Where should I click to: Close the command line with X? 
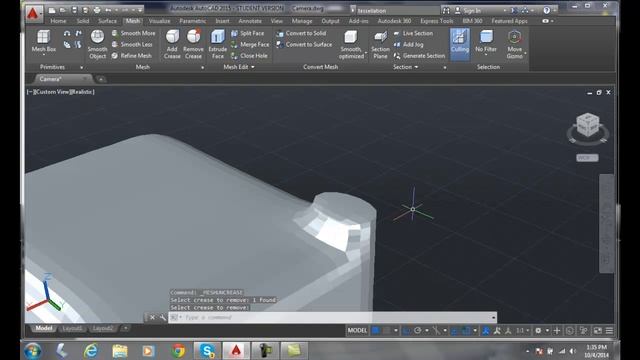tap(152, 317)
